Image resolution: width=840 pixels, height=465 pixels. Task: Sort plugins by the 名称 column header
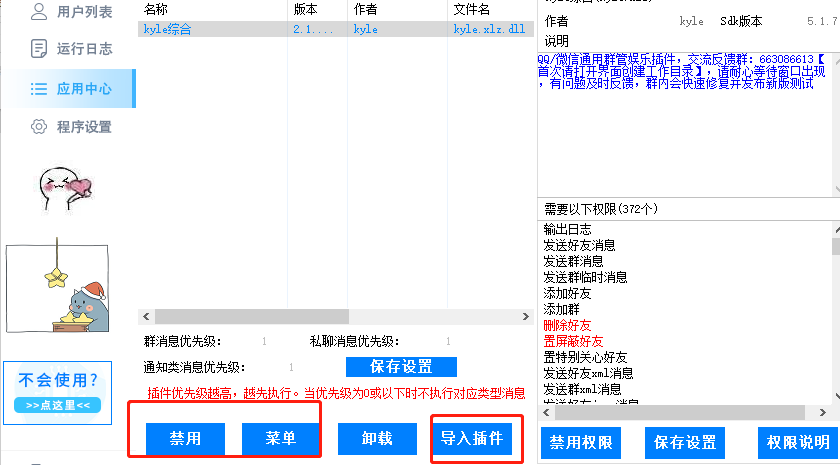point(156,8)
